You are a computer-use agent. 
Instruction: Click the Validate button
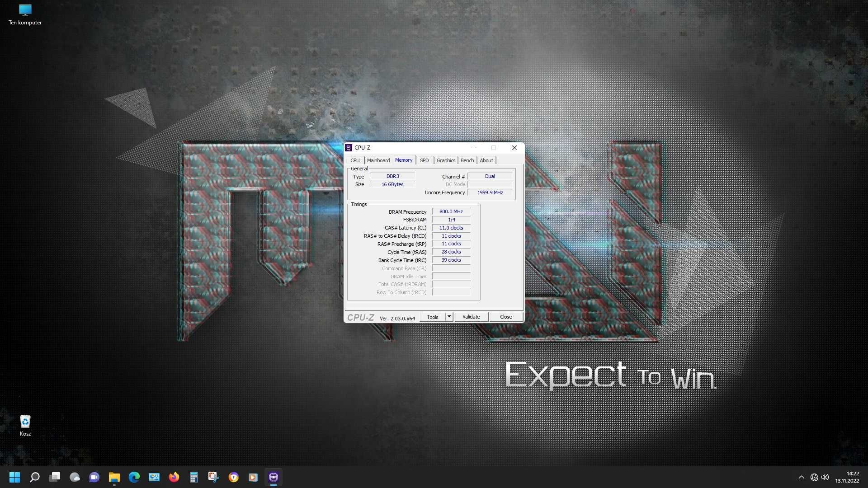pyautogui.click(x=472, y=316)
